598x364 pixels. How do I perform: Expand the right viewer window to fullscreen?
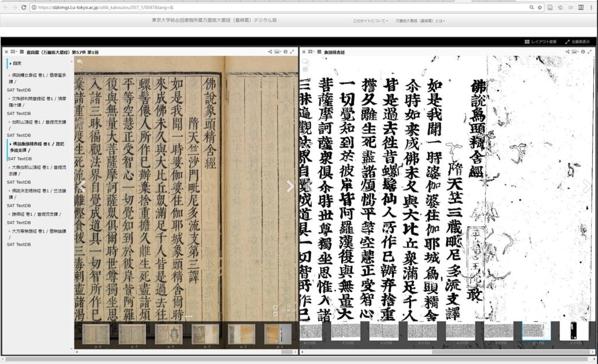click(590, 52)
